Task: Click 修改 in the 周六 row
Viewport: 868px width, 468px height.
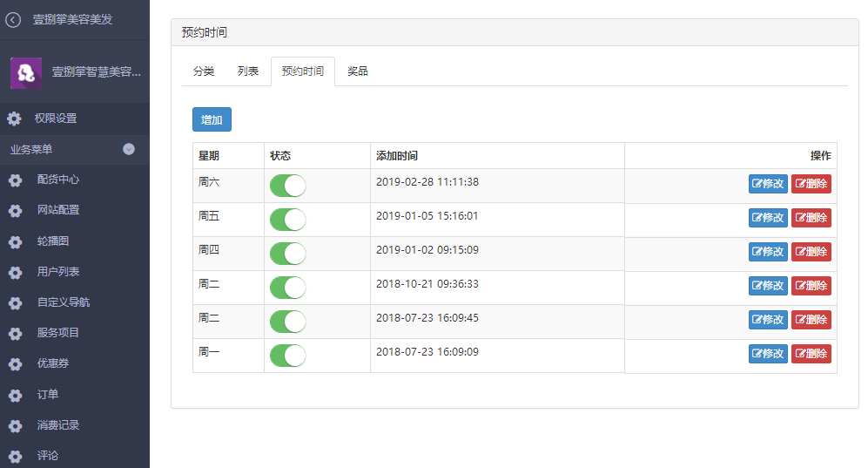Action: click(x=769, y=184)
